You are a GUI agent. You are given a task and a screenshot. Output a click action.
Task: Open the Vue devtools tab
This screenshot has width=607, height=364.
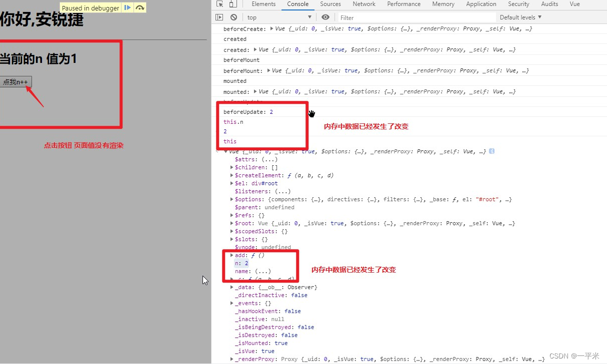click(x=575, y=4)
